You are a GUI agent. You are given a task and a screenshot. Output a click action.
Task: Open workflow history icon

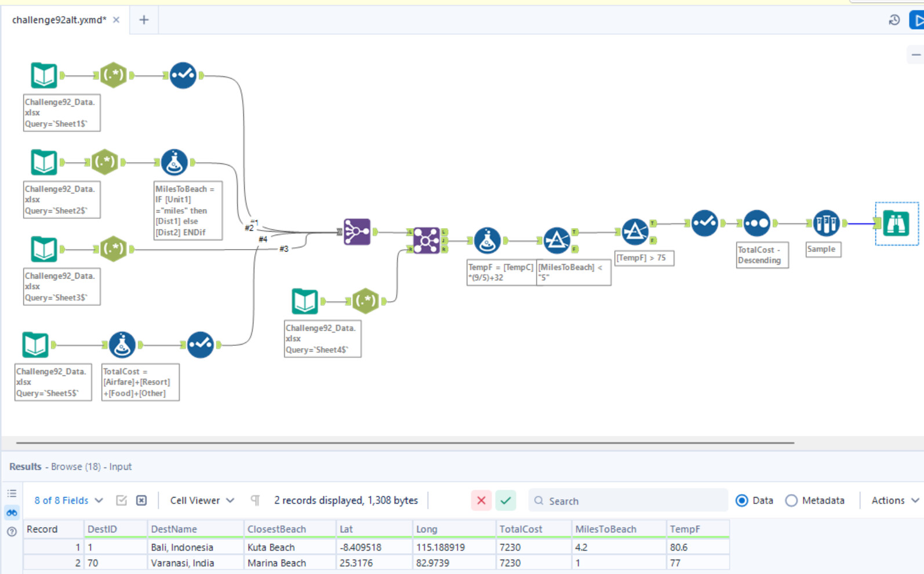894,20
